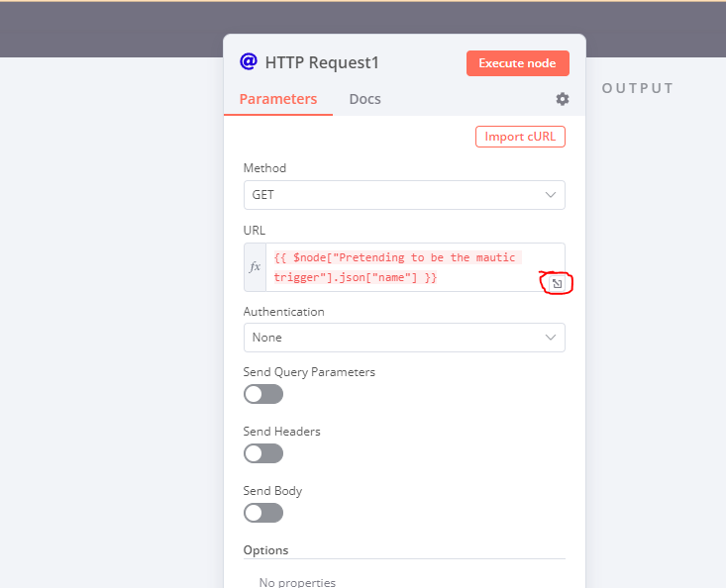Viewport: 726px width, 588px height.
Task: Click the Options section header
Action: (x=265, y=550)
